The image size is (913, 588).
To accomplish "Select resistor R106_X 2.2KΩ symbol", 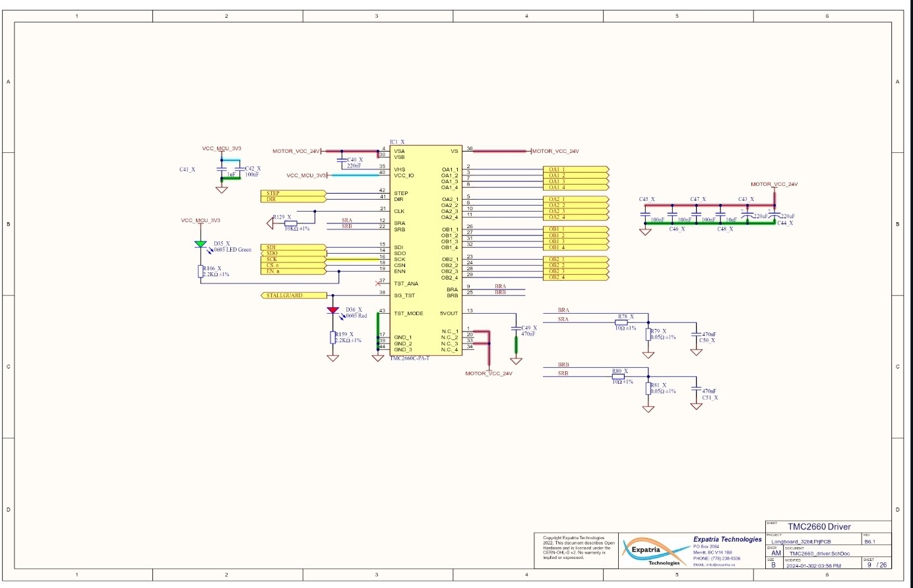I will [x=201, y=272].
